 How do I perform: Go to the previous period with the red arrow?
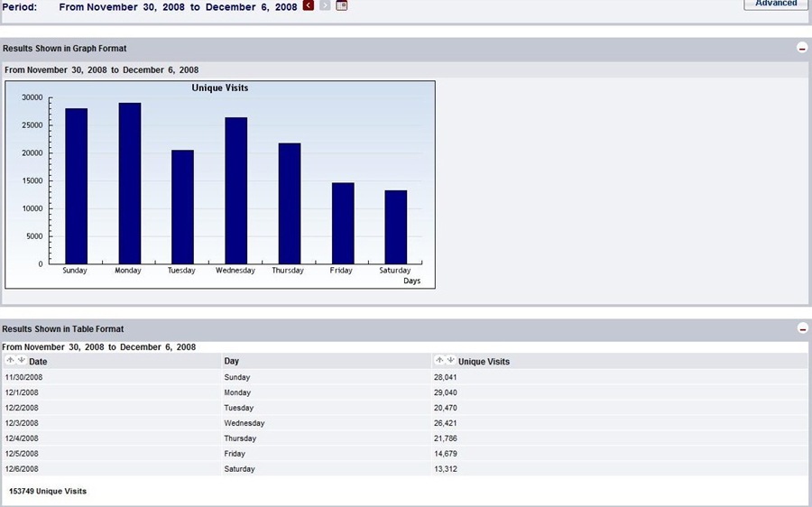(x=309, y=5)
